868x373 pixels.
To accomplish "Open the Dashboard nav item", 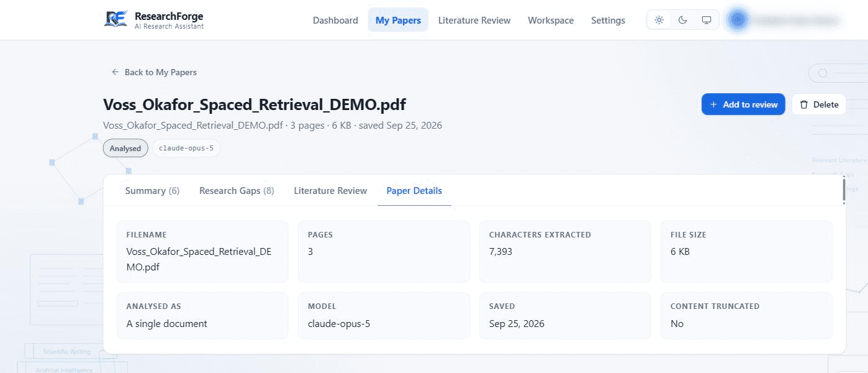I will [x=335, y=20].
